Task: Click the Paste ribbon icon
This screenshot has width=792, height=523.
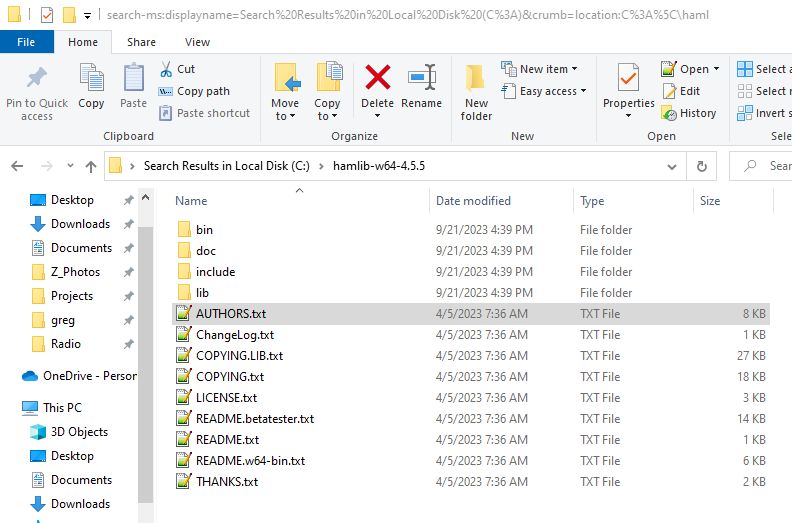Action: pos(133,78)
